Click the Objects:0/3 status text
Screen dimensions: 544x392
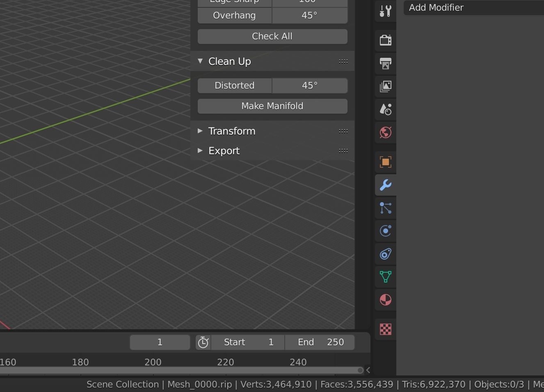pyautogui.click(x=499, y=385)
